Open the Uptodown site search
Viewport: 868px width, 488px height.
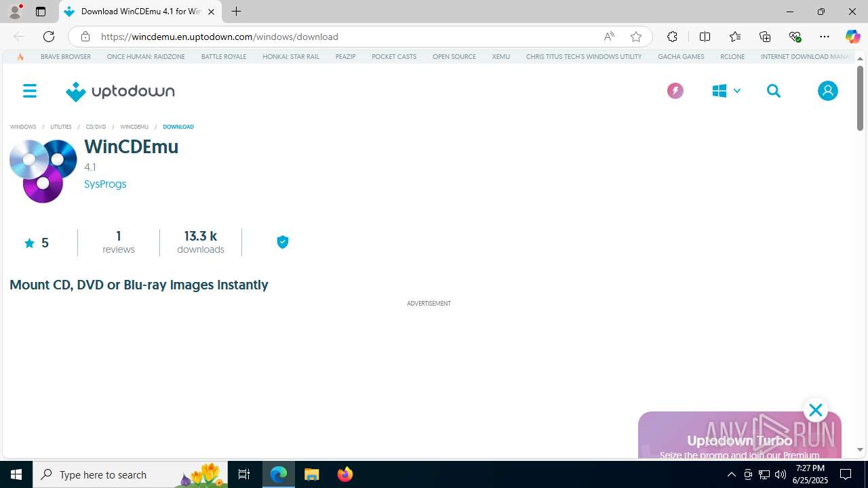774,91
